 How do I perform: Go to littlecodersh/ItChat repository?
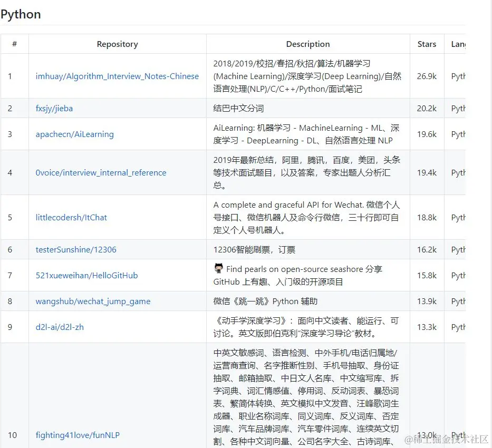[x=71, y=218]
